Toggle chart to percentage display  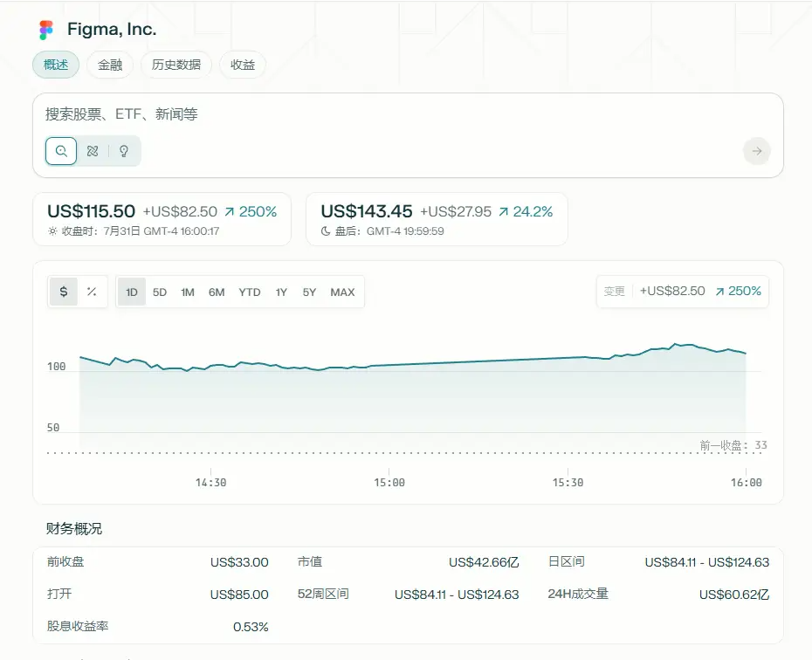tap(92, 292)
